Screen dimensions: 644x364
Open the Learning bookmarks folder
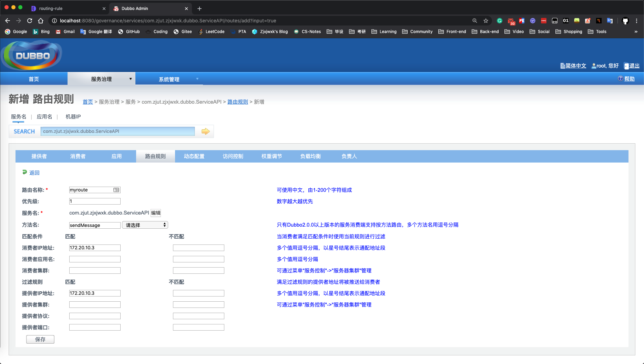click(384, 31)
